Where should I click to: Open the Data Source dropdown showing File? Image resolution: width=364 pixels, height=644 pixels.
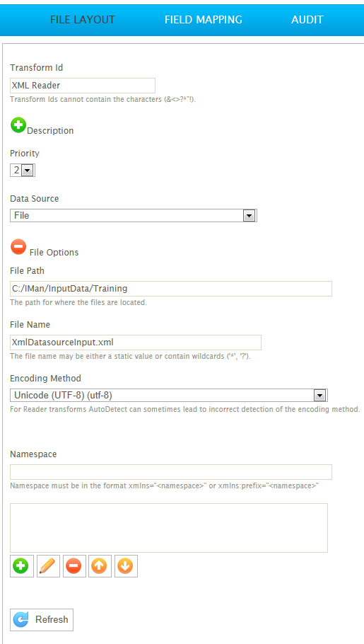point(134,215)
